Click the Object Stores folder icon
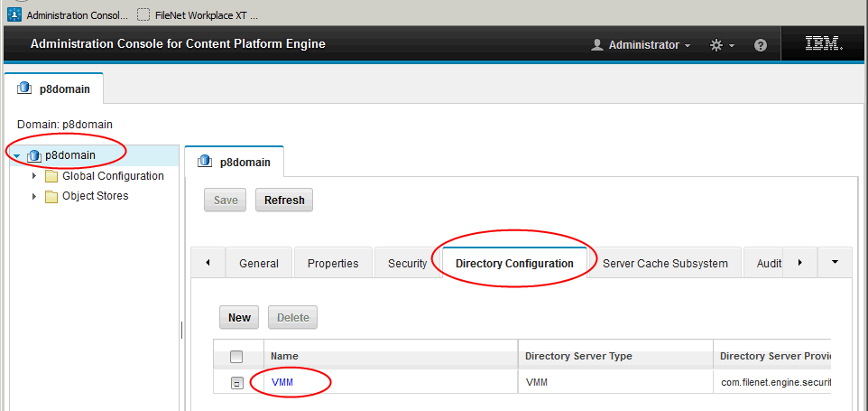Screen dimensions: 868x411 click(51, 196)
